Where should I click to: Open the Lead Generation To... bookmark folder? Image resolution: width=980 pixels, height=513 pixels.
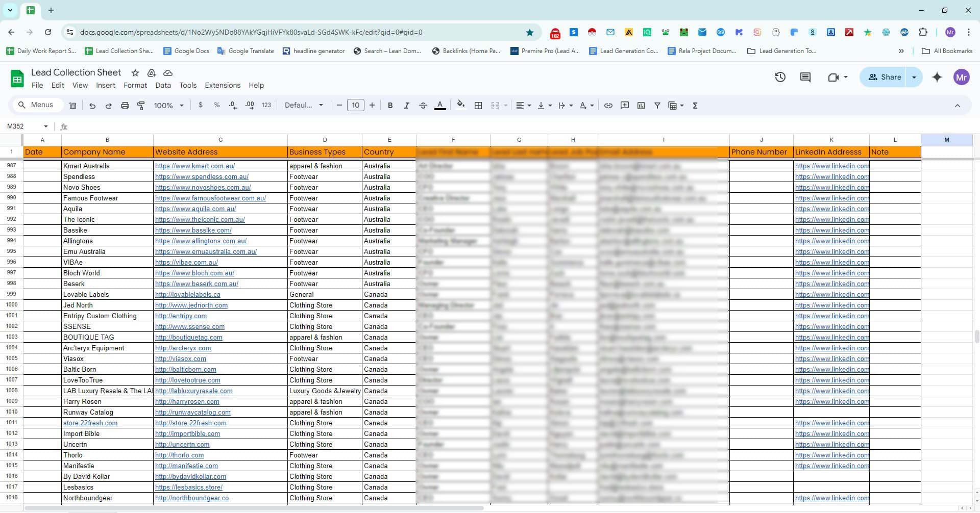point(781,51)
